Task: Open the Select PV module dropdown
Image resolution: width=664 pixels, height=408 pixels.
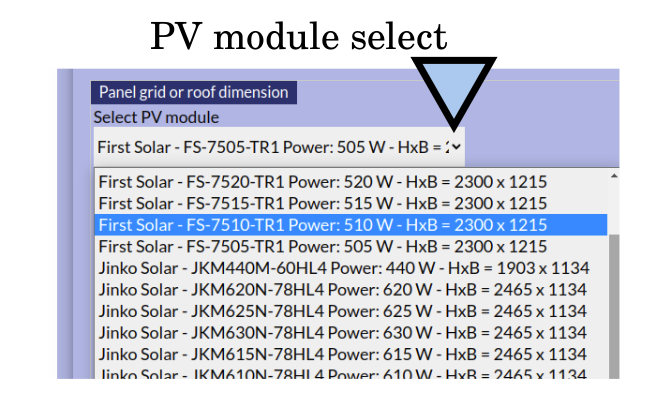Action: (x=279, y=147)
